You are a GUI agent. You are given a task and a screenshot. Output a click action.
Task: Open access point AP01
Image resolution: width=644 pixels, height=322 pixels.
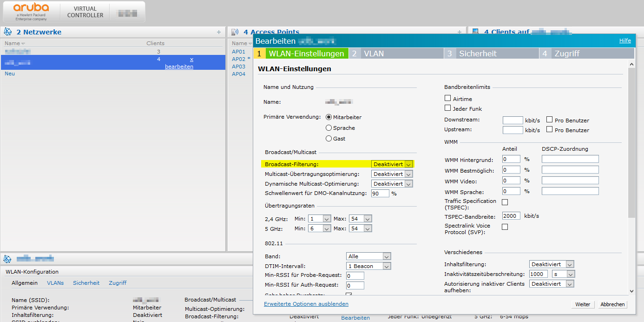tap(238, 52)
